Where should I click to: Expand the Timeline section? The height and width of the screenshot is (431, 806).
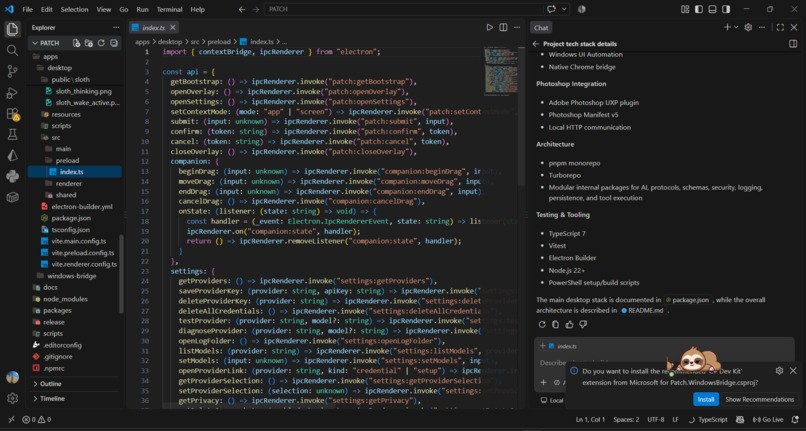coord(52,399)
